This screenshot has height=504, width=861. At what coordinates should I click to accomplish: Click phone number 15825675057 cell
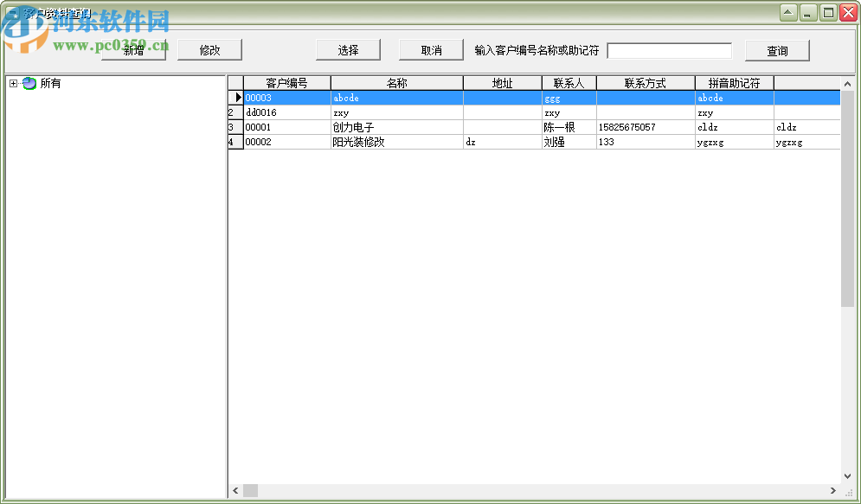tap(646, 127)
